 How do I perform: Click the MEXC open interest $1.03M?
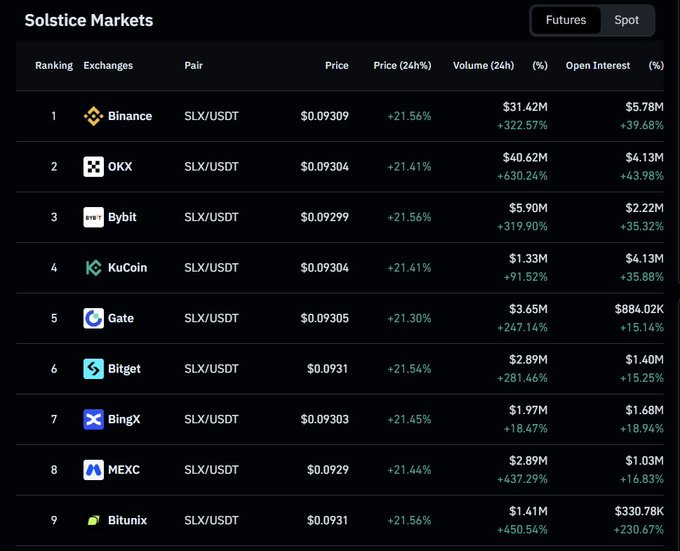pyautogui.click(x=644, y=460)
